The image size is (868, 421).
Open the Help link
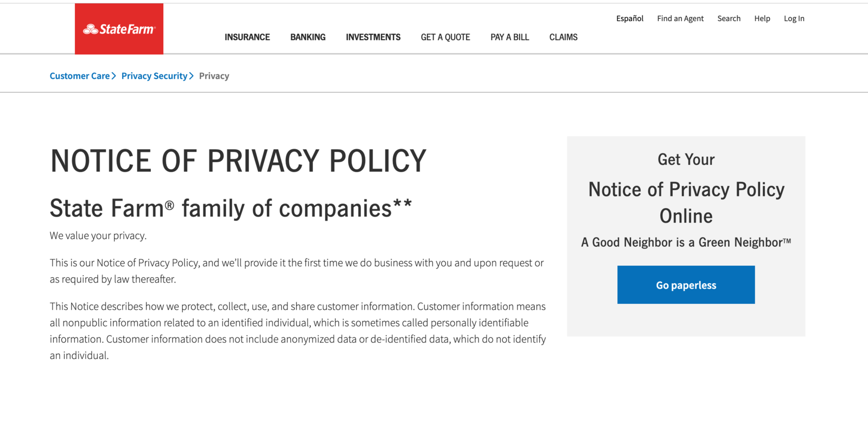click(x=762, y=18)
